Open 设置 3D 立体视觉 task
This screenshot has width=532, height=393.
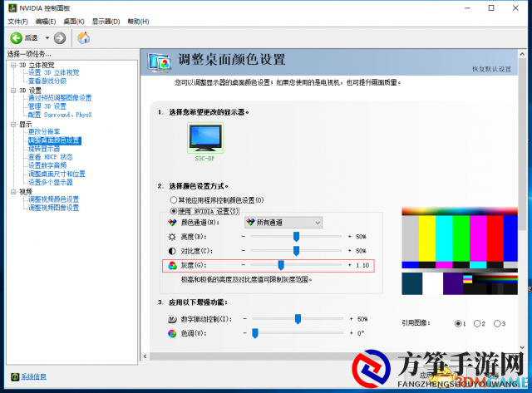click(x=53, y=72)
